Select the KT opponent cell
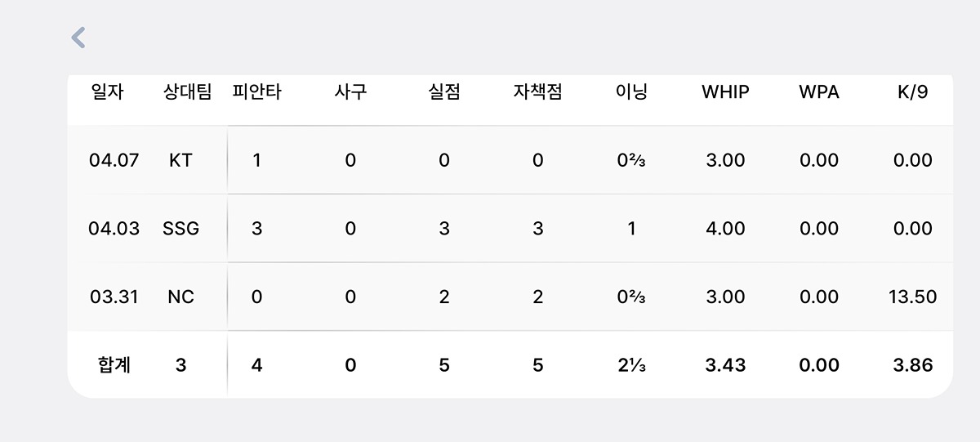The width and height of the screenshot is (980, 442). click(180, 160)
